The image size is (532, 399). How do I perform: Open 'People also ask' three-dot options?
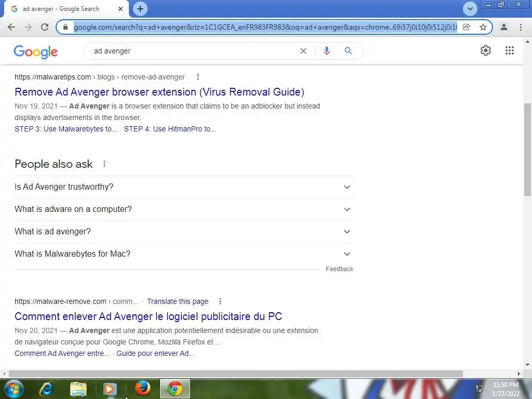click(104, 164)
